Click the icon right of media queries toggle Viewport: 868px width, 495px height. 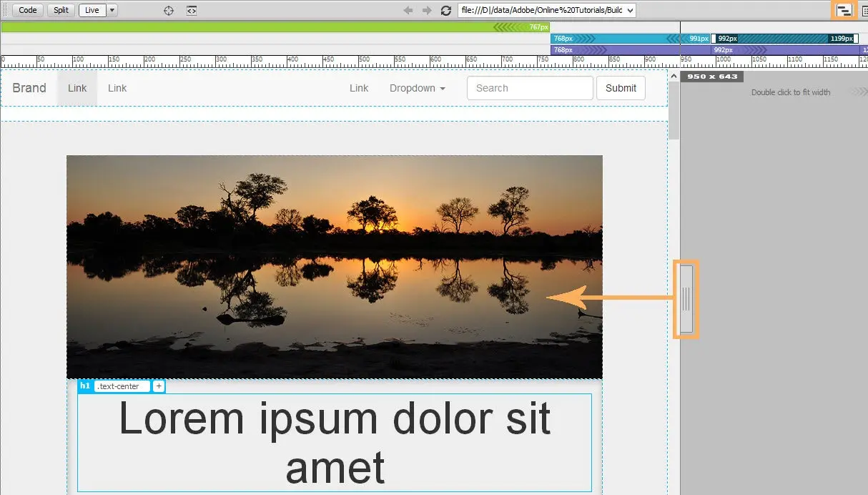pyautogui.click(x=864, y=11)
